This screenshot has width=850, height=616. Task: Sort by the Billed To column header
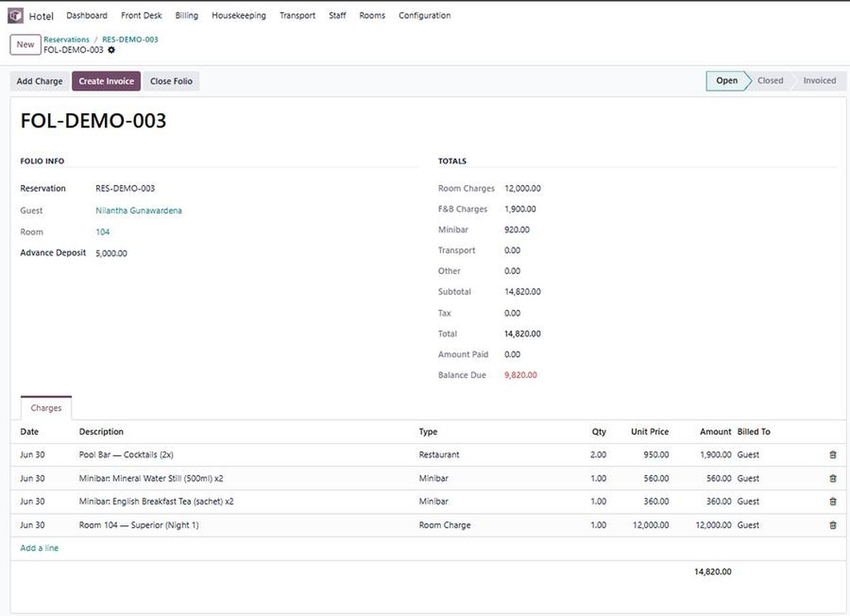pos(754,432)
